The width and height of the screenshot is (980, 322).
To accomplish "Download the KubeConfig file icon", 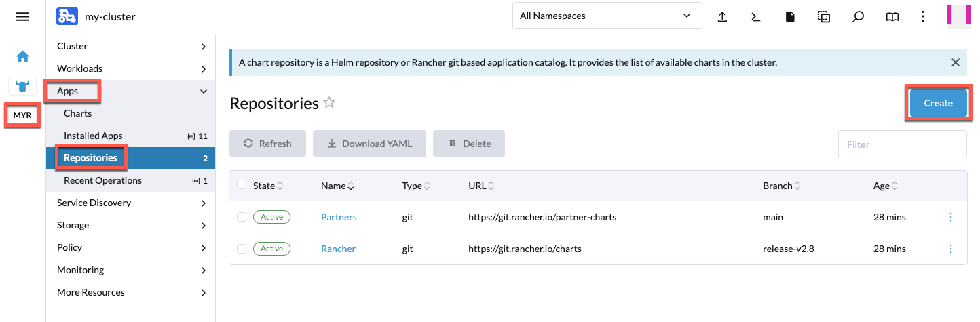I will pyautogui.click(x=790, y=17).
